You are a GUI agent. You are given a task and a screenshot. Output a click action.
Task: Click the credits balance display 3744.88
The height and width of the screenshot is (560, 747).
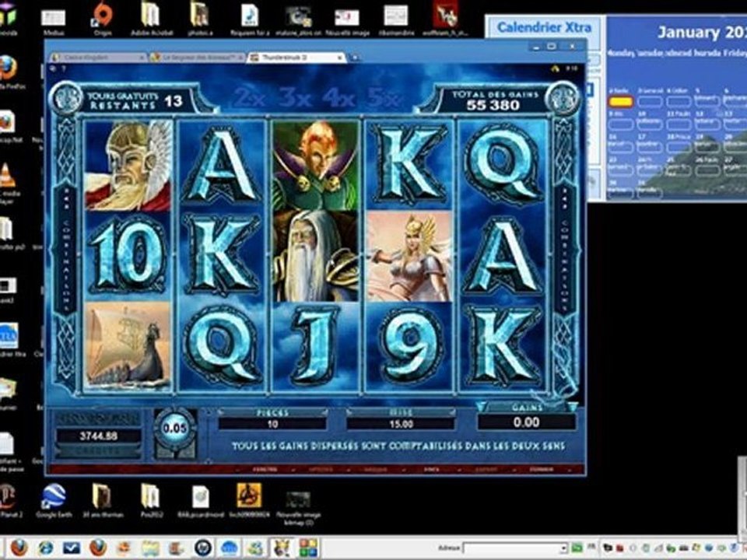click(x=97, y=436)
